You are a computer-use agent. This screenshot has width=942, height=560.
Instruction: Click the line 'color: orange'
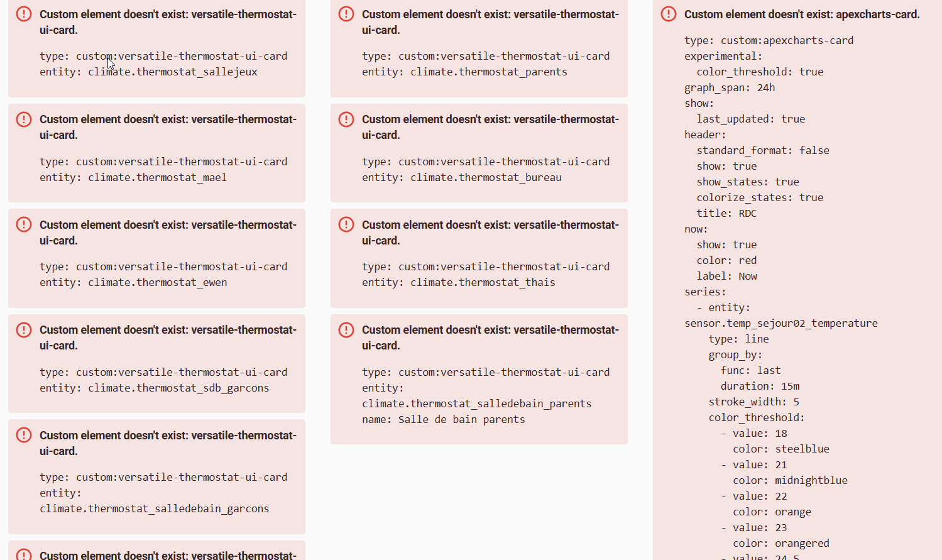pos(772,512)
